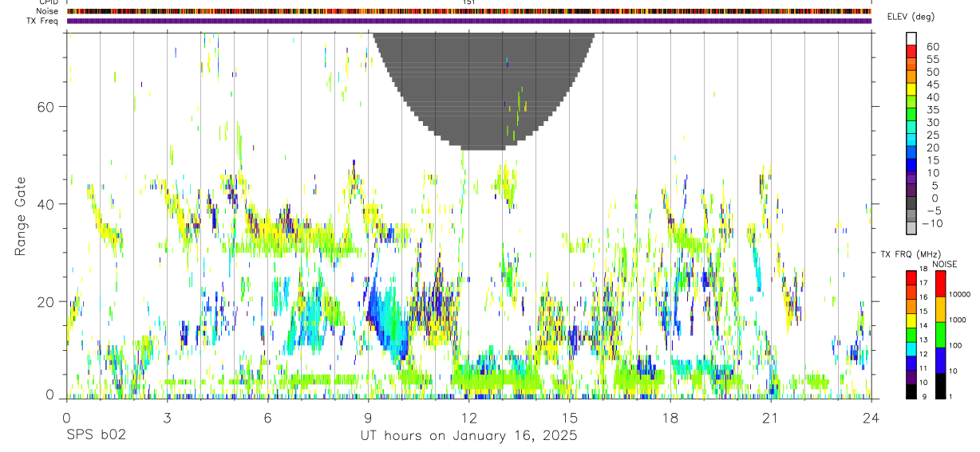The image size is (980, 452).
Task: Pick the black bottom segment of TX FRQ bar
Action: [911, 391]
